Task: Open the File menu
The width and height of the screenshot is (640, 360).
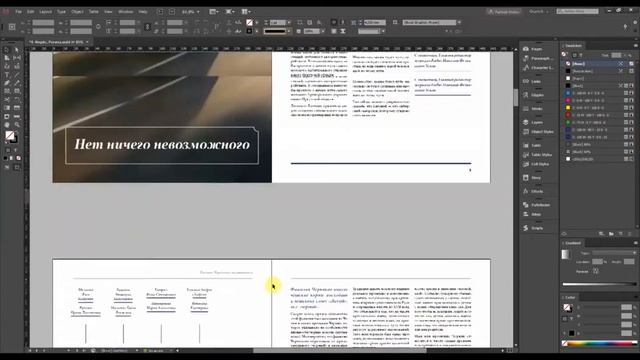Action: click(x=19, y=12)
